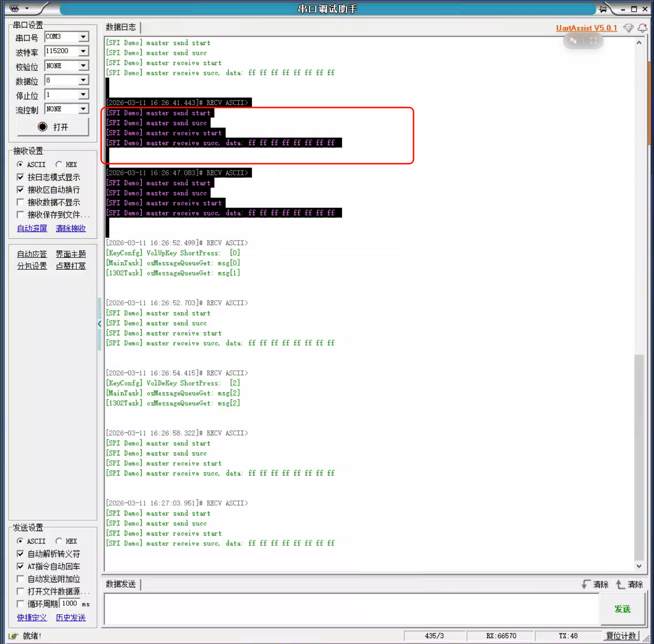Click the clear-up arrow icon in send bar
The image size is (654, 644).
coord(620,584)
